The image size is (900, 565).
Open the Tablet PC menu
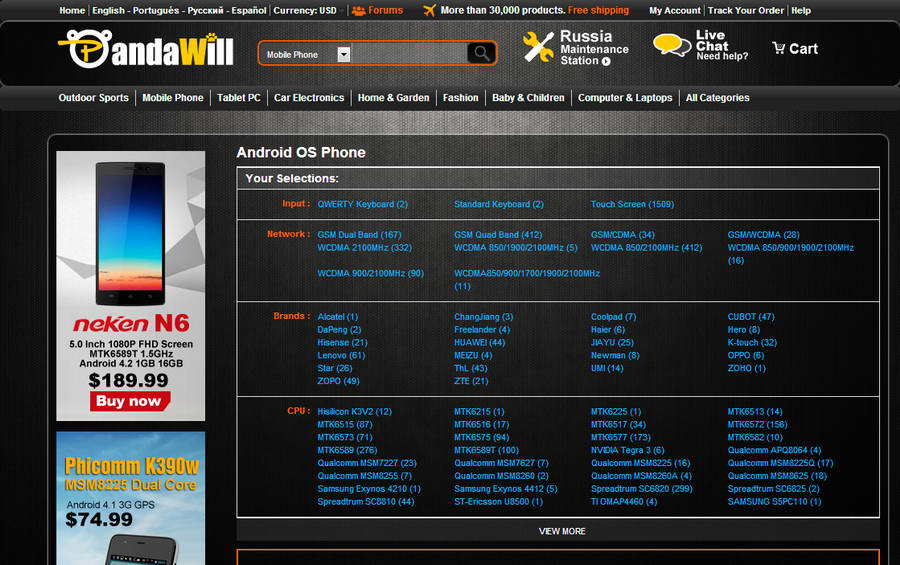point(239,98)
